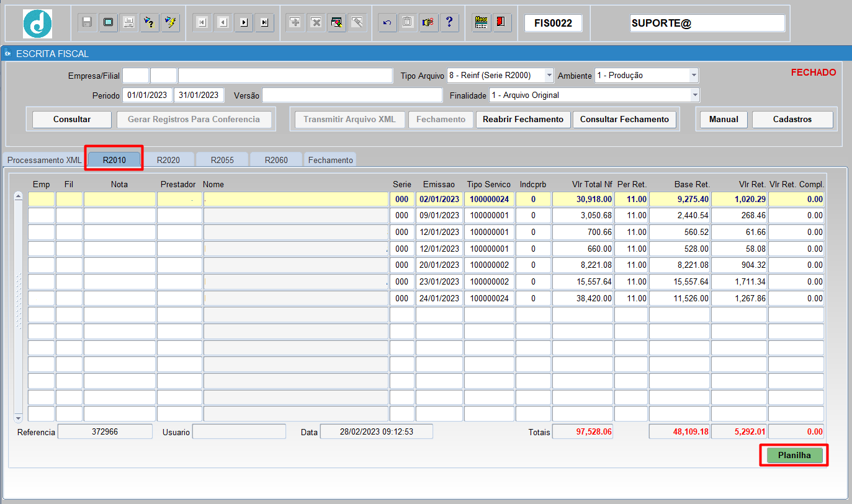This screenshot has height=504, width=852.
Task: Click the Save diskette toolbar icon
Action: click(87, 23)
